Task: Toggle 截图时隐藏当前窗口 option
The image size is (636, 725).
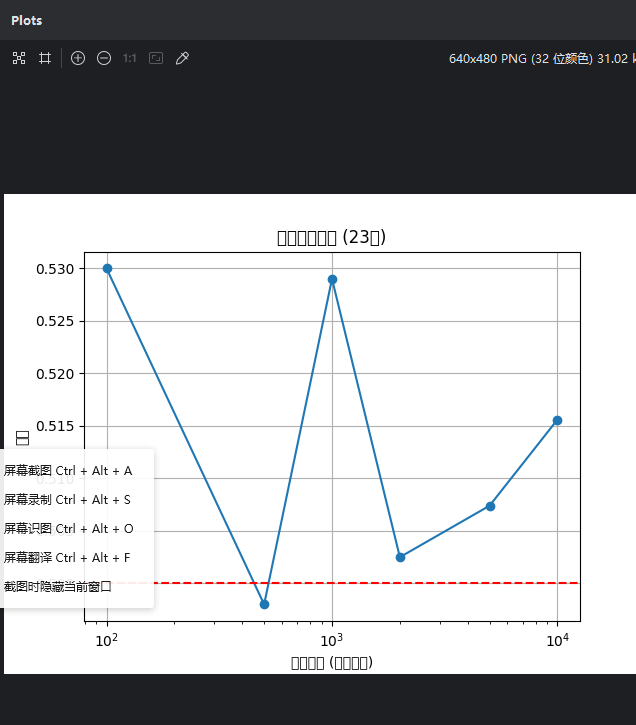Action: pos(58,586)
